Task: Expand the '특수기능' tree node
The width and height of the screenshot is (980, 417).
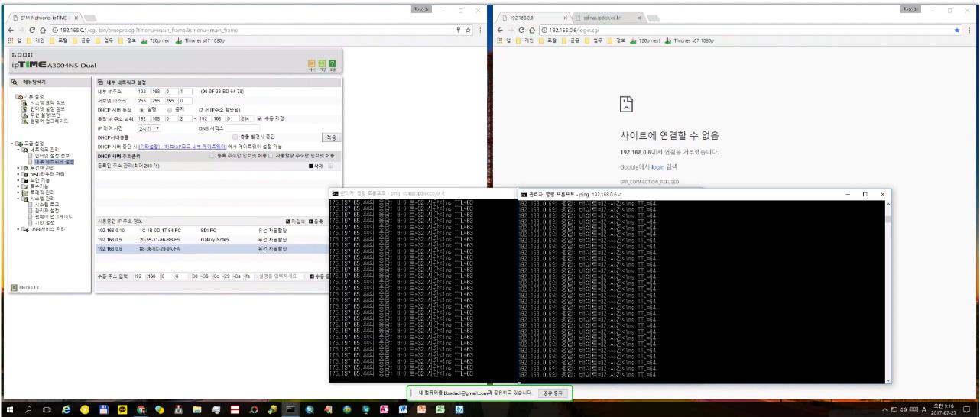Action: tap(18, 186)
